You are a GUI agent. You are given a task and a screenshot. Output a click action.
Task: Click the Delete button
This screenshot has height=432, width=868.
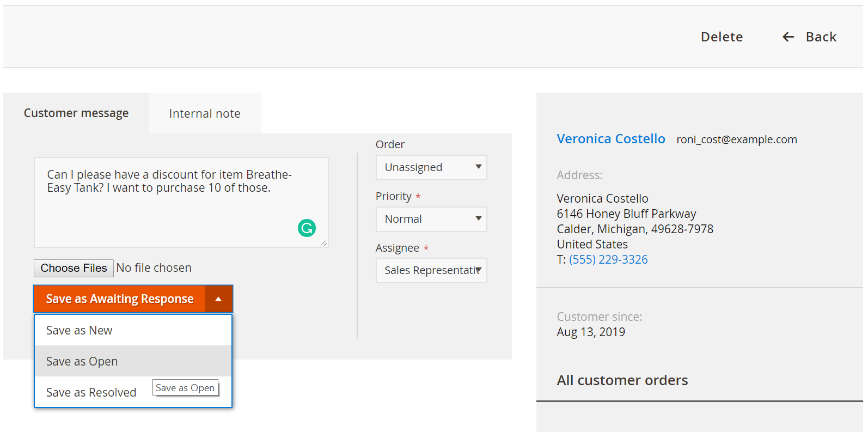pyautogui.click(x=722, y=37)
